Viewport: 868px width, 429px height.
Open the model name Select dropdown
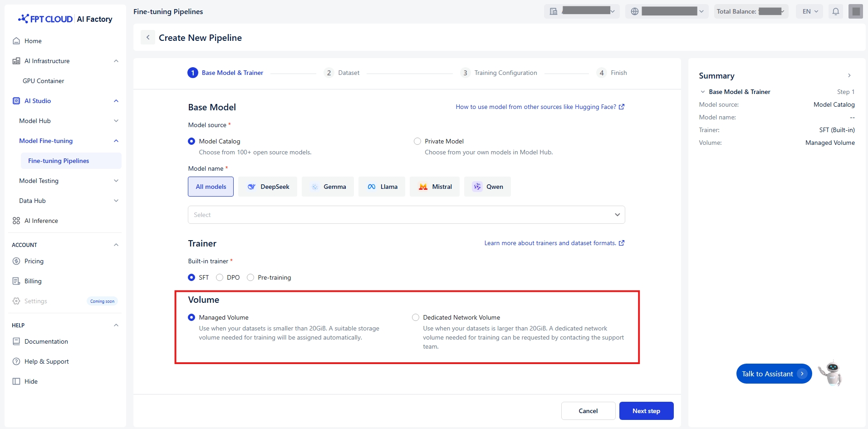pos(406,215)
